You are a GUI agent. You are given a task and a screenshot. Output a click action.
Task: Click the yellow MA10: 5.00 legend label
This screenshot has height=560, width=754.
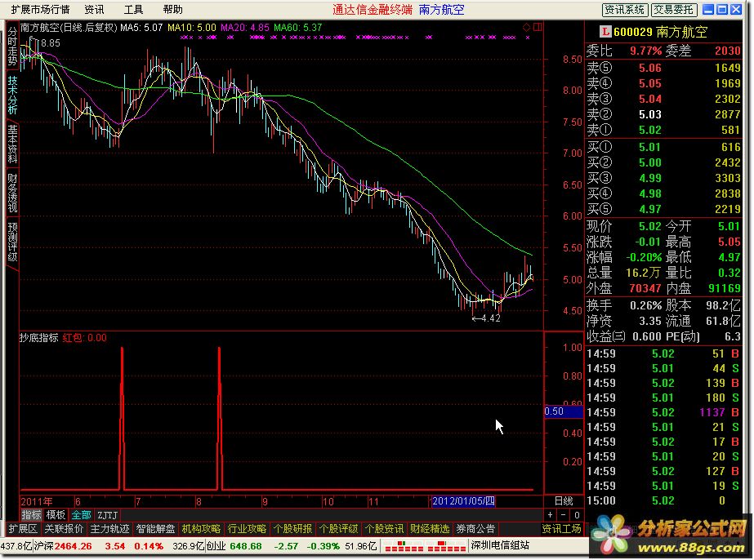(x=192, y=28)
